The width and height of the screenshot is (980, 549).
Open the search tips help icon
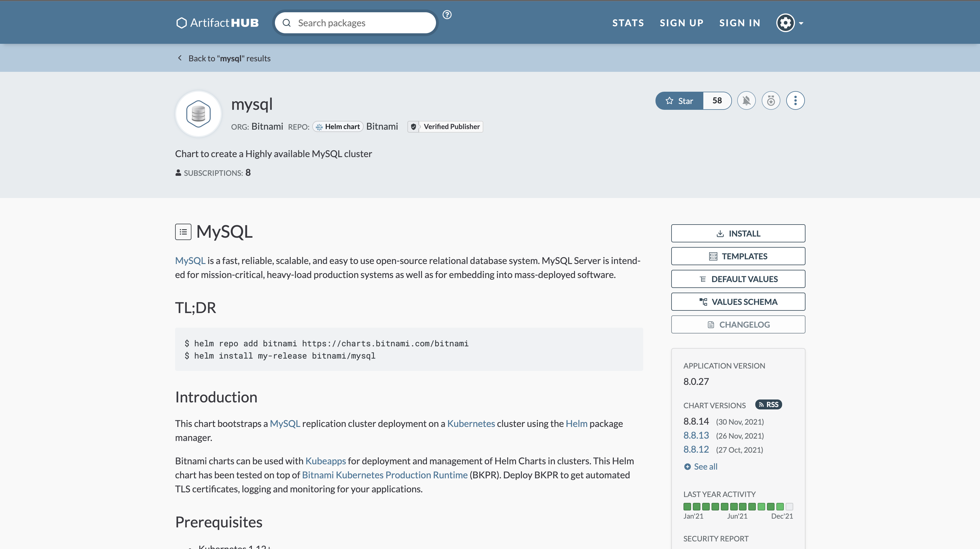pos(447,15)
